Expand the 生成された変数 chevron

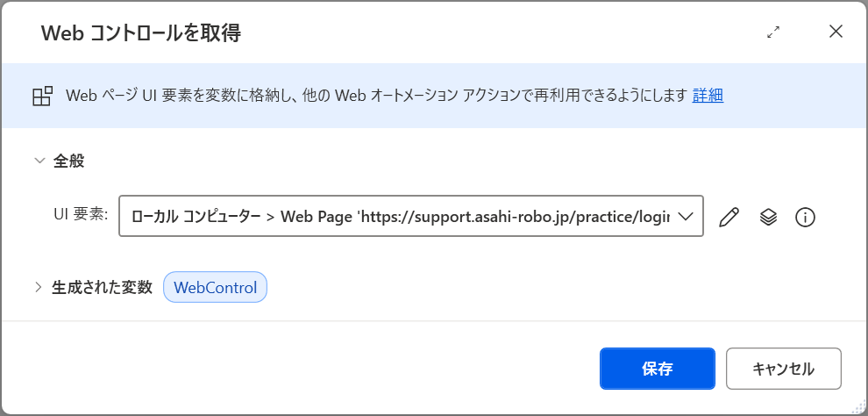click(x=39, y=287)
